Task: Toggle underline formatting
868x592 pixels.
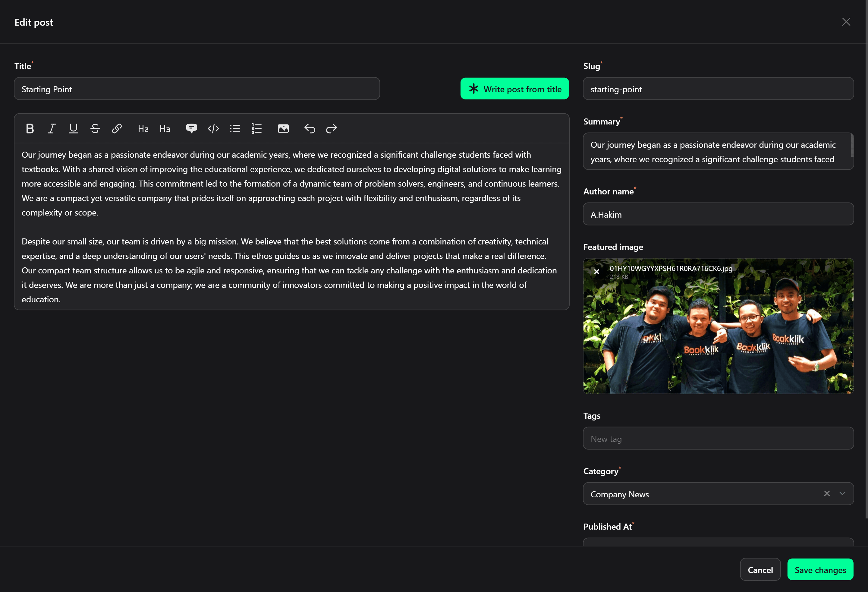Action: pos(73,129)
